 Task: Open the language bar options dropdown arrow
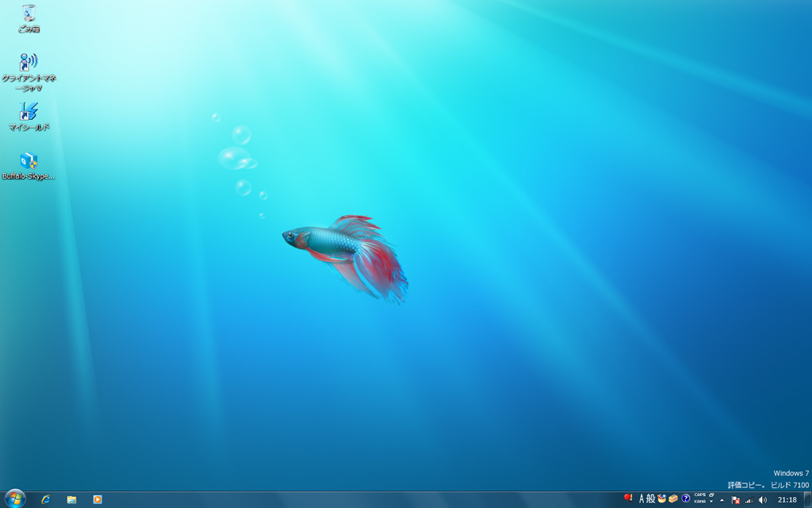(x=711, y=502)
